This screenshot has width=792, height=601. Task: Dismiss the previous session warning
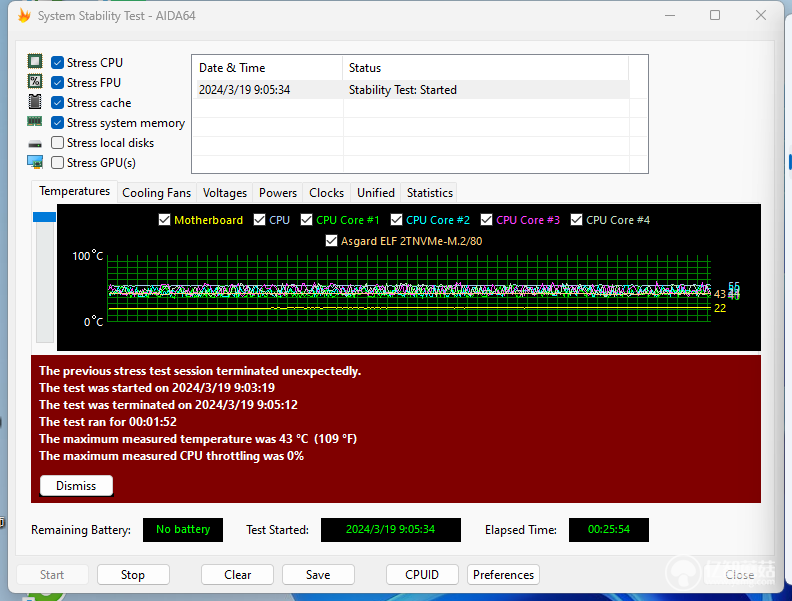click(76, 486)
